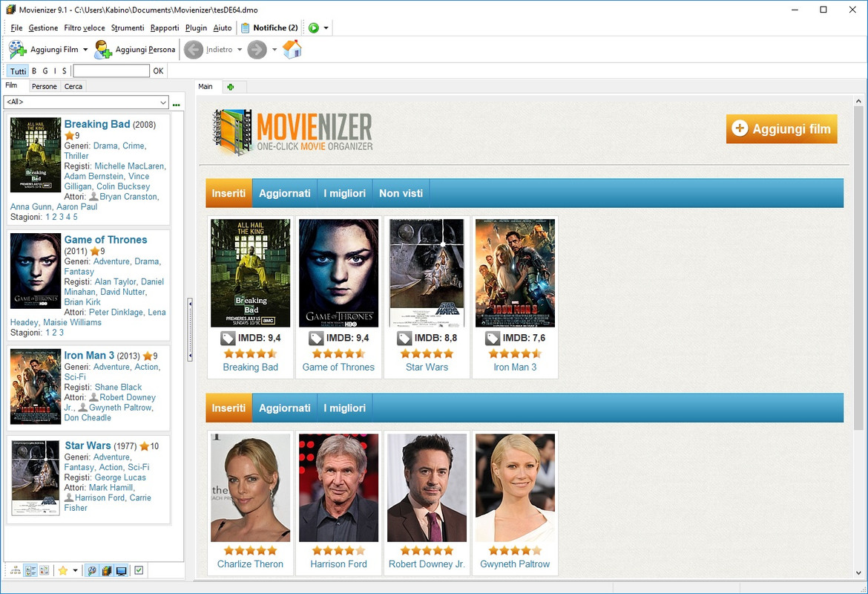Toggle the I quick filter

click(x=55, y=71)
